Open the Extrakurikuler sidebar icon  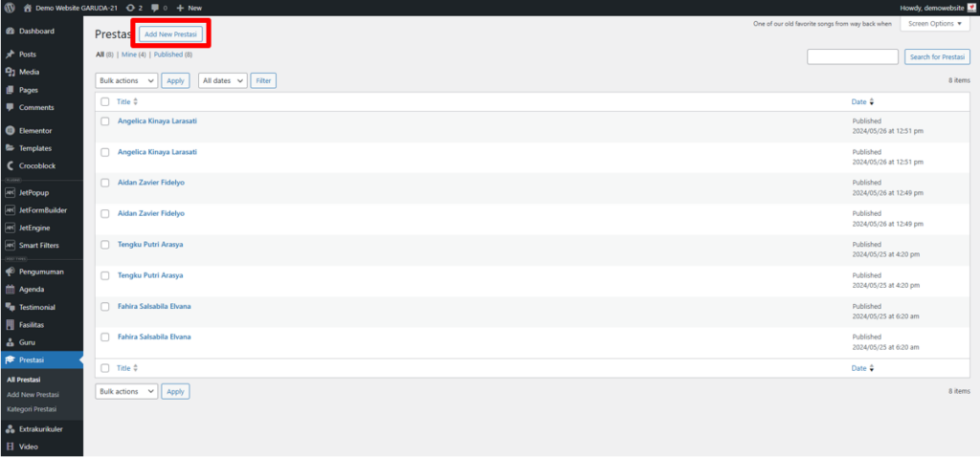point(10,429)
